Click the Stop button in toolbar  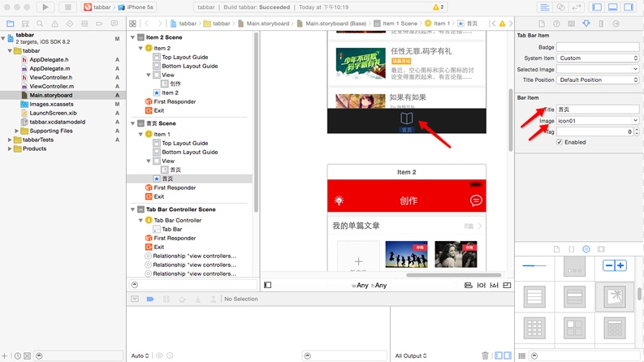point(67,7)
